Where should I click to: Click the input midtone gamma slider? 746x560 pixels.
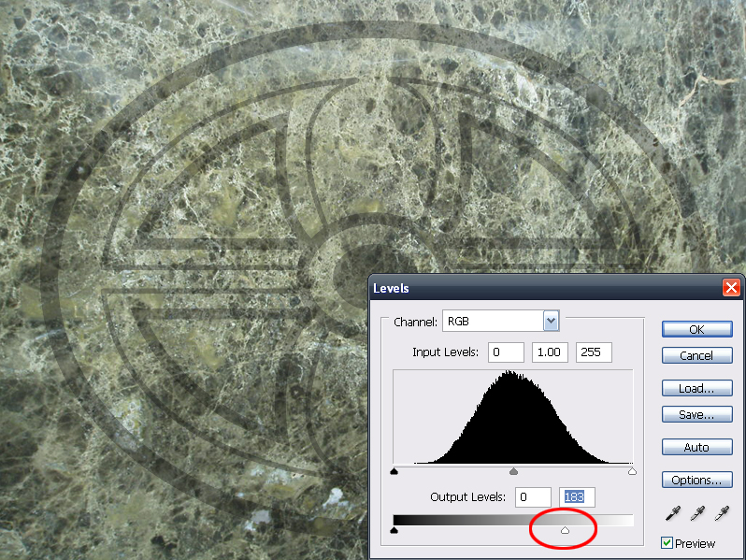point(513,471)
